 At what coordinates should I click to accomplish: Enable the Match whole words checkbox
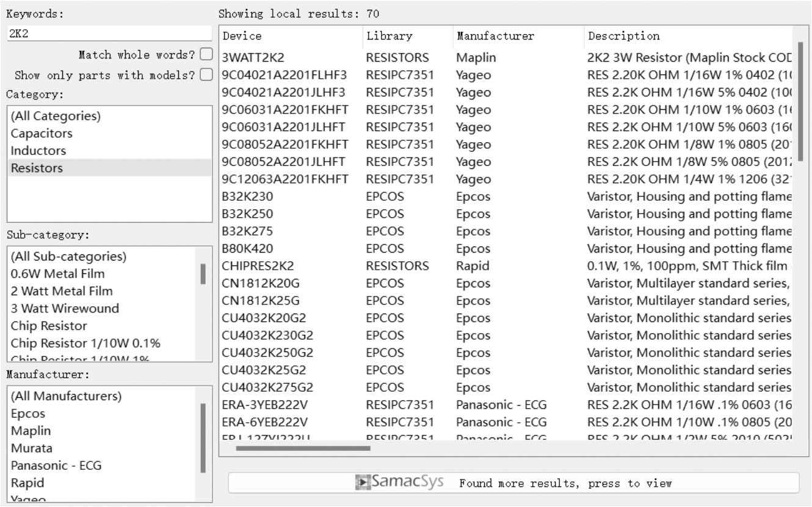(x=206, y=54)
